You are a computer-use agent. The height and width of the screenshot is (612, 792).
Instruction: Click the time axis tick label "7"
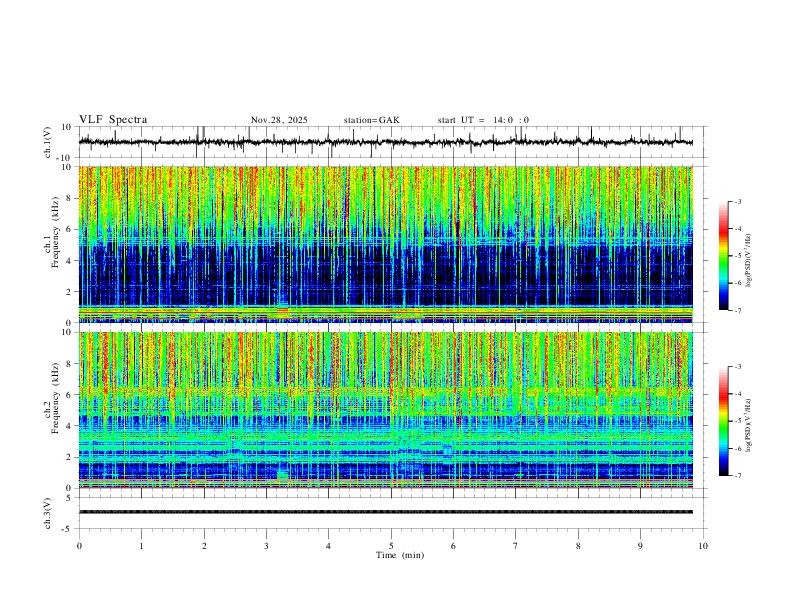[x=516, y=546]
